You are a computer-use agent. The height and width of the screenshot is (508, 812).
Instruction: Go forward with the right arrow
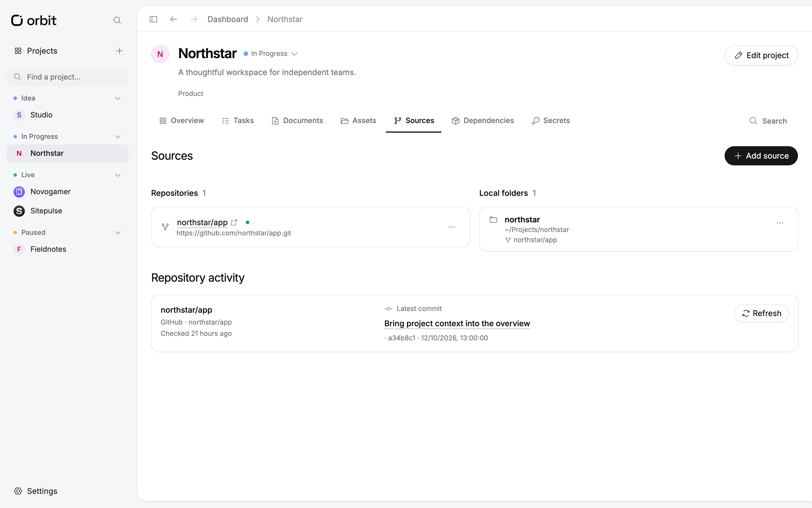click(194, 19)
